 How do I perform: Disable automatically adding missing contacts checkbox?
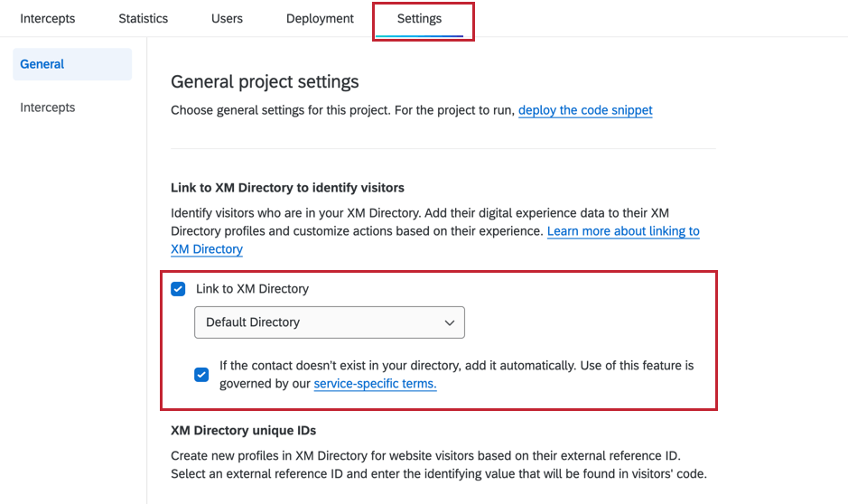pos(201,375)
